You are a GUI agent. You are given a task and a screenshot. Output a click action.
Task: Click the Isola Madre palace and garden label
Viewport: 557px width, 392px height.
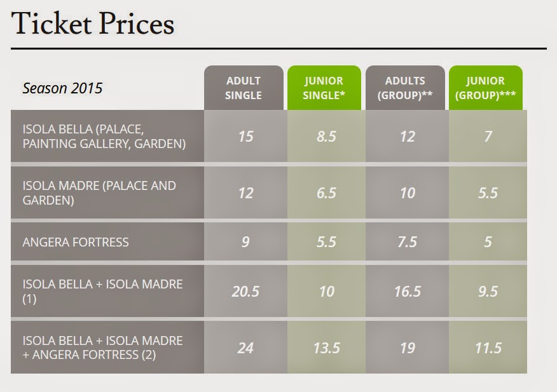99,193
